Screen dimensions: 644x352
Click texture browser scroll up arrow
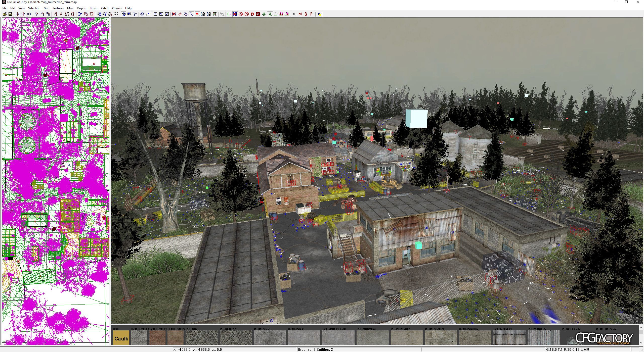coord(641,327)
